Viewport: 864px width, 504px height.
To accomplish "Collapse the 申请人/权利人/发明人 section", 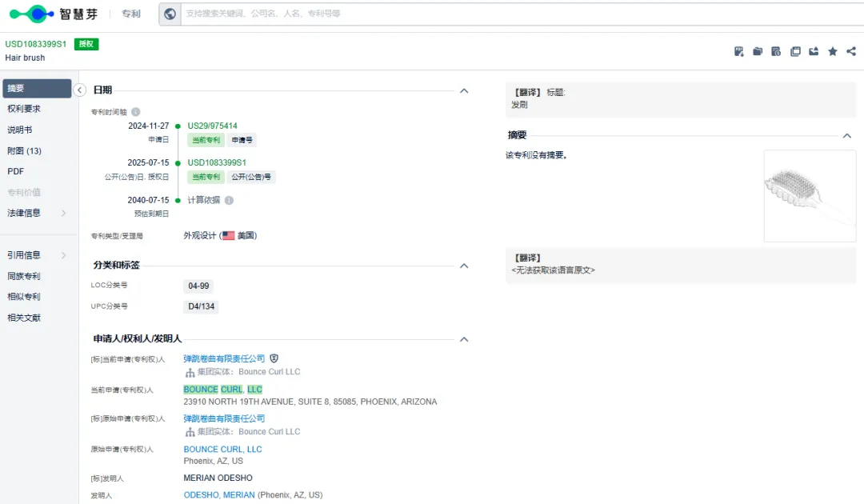I will coord(464,339).
